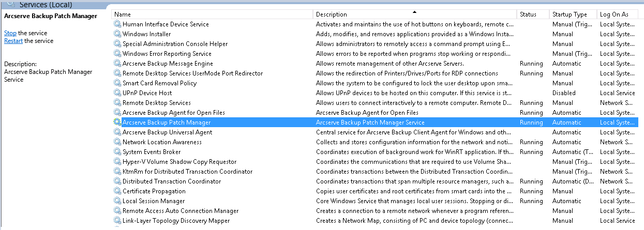Click the Human Interface Device Service gear icon
644x230 pixels.
[x=117, y=24]
